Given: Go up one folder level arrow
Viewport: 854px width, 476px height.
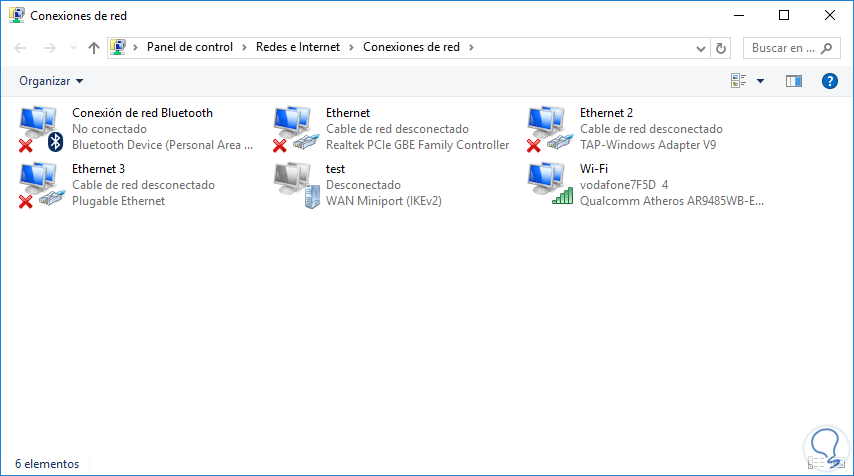Looking at the screenshot, I should click(x=94, y=48).
